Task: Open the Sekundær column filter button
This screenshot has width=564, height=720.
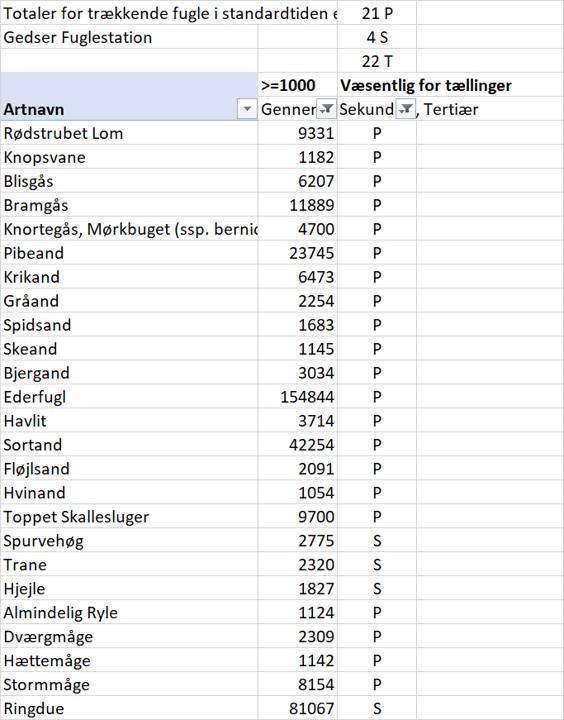Action: pos(406,109)
